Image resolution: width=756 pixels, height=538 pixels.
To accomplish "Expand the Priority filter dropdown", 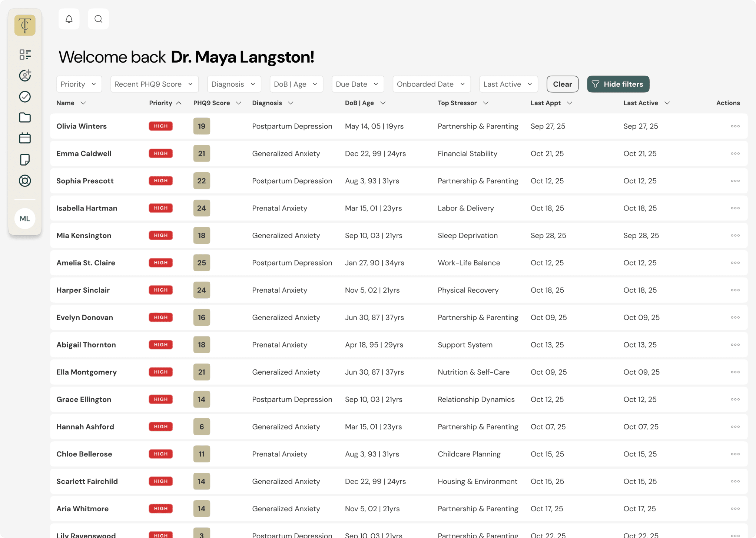I will (79, 84).
